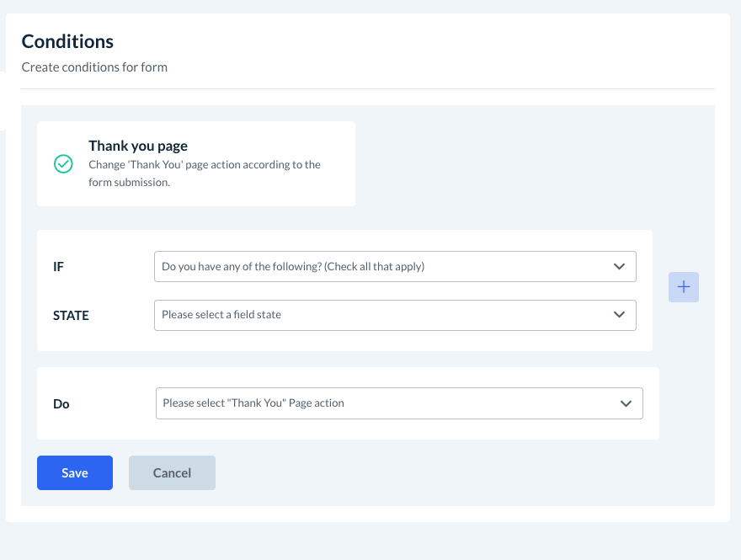Add a condition with the plus icon
This screenshot has height=560, width=741.
click(x=684, y=287)
